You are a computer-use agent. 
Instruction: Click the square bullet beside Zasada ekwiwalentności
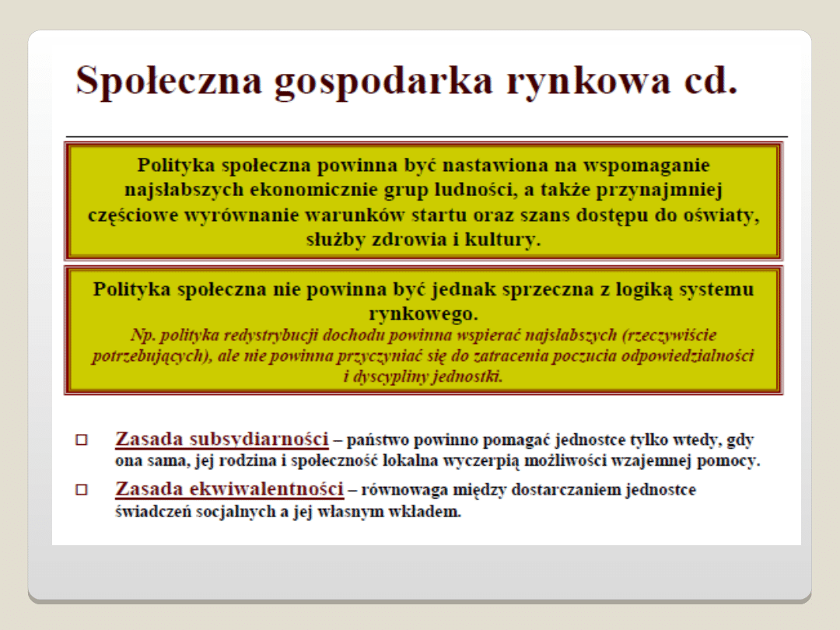point(82,491)
